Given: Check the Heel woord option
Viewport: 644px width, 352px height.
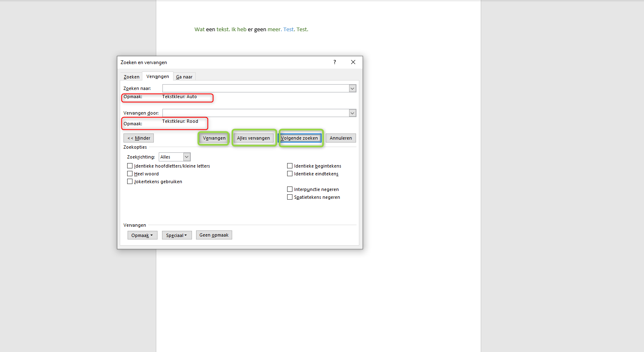Looking at the screenshot, I should (x=130, y=174).
